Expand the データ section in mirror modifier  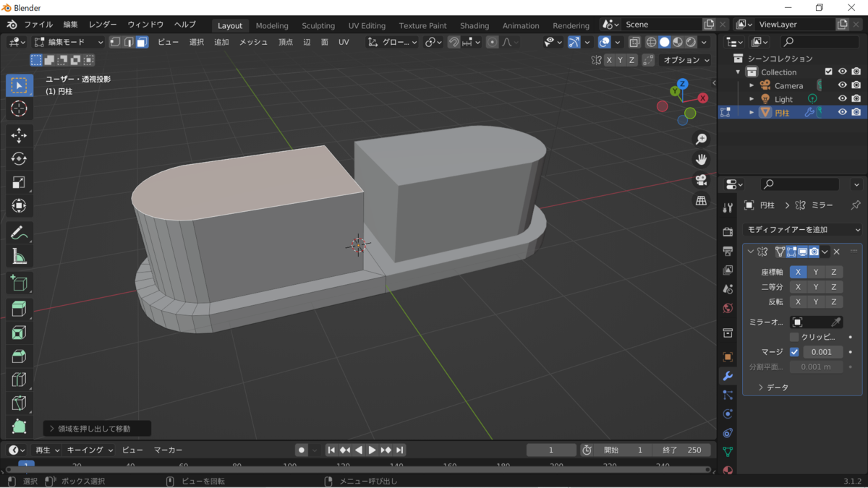point(773,388)
